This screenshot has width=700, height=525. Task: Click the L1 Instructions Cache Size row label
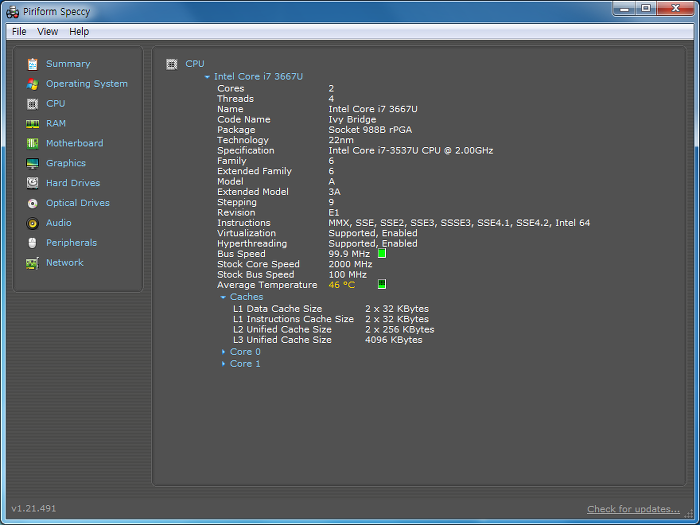[x=293, y=319]
